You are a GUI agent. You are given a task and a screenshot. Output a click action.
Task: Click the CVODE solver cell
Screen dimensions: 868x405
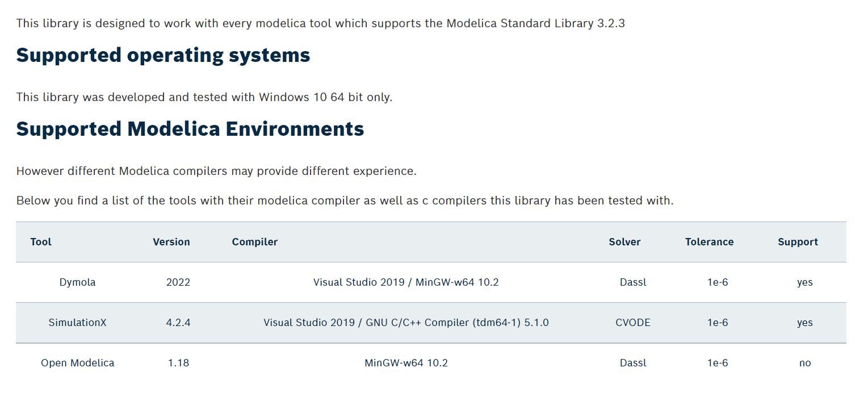click(633, 323)
